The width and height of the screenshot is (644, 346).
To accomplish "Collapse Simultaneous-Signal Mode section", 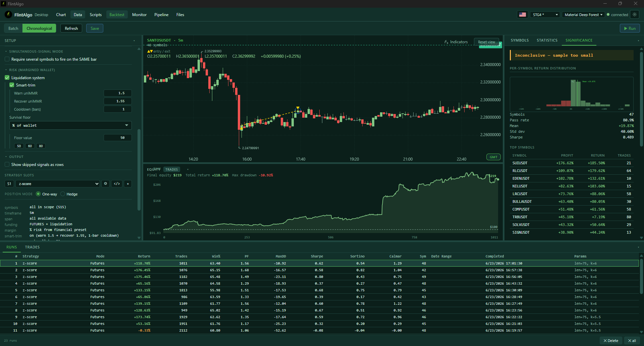I will (x=6, y=52).
